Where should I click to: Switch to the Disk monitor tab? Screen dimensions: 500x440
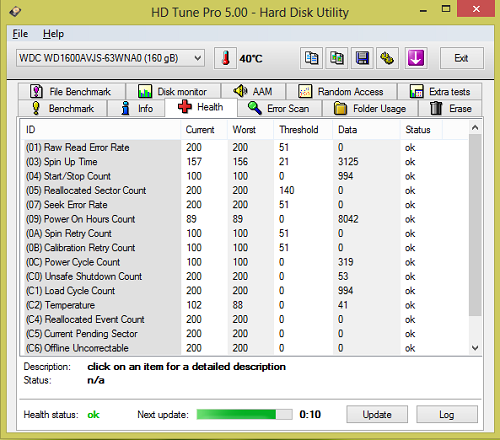[x=173, y=91]
